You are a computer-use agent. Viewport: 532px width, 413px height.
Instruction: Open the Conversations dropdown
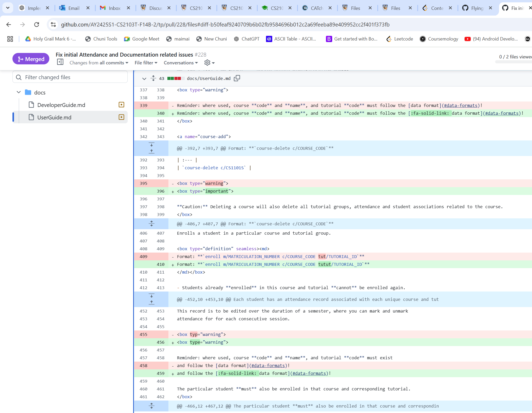coord(181,63)
